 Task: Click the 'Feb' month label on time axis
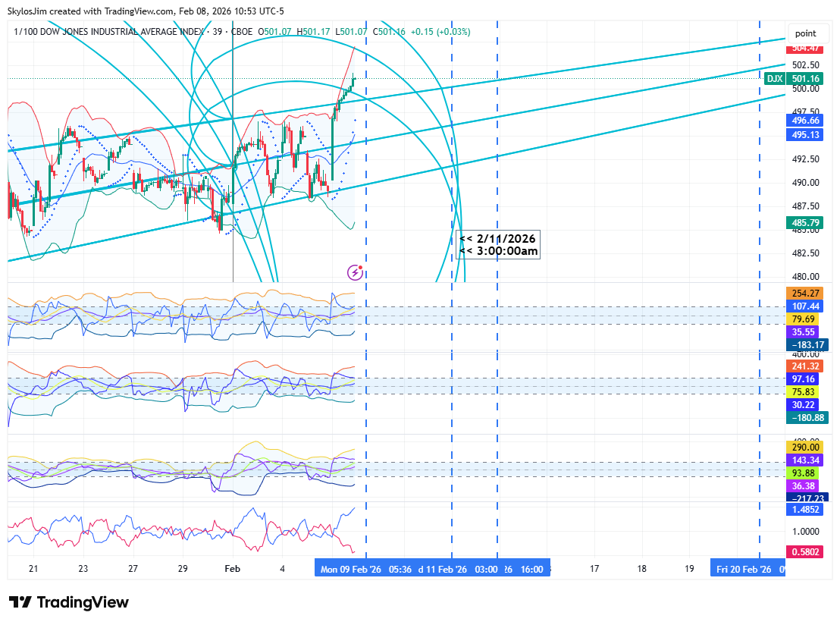[233, 569]
